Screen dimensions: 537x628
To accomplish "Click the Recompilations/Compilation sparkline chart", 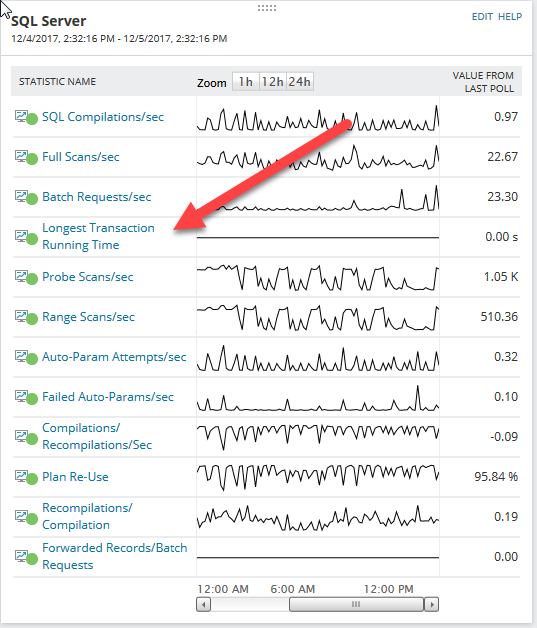I will [x=318, y=517].
